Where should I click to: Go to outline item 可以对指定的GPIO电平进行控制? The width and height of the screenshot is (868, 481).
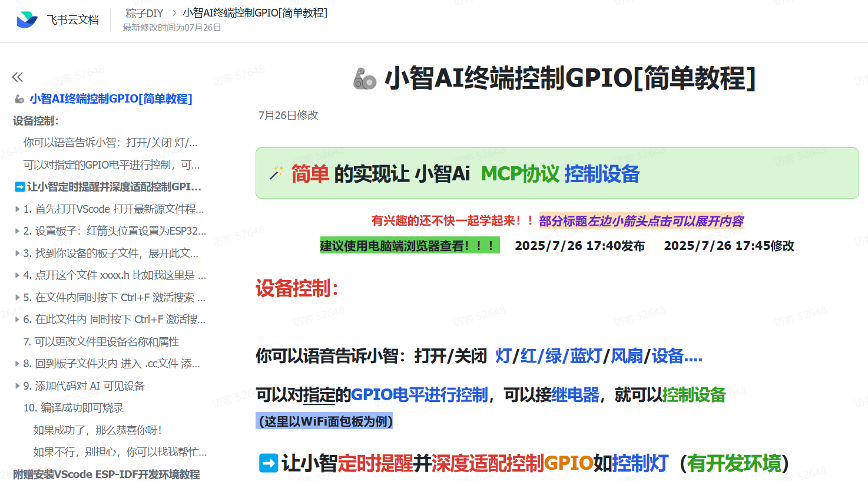[112, 165]
